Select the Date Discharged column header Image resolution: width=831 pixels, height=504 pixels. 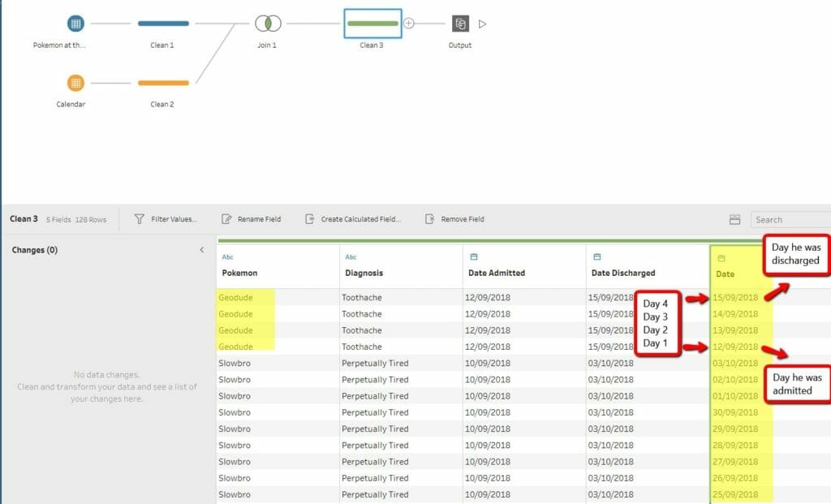(x=623, y=273)
